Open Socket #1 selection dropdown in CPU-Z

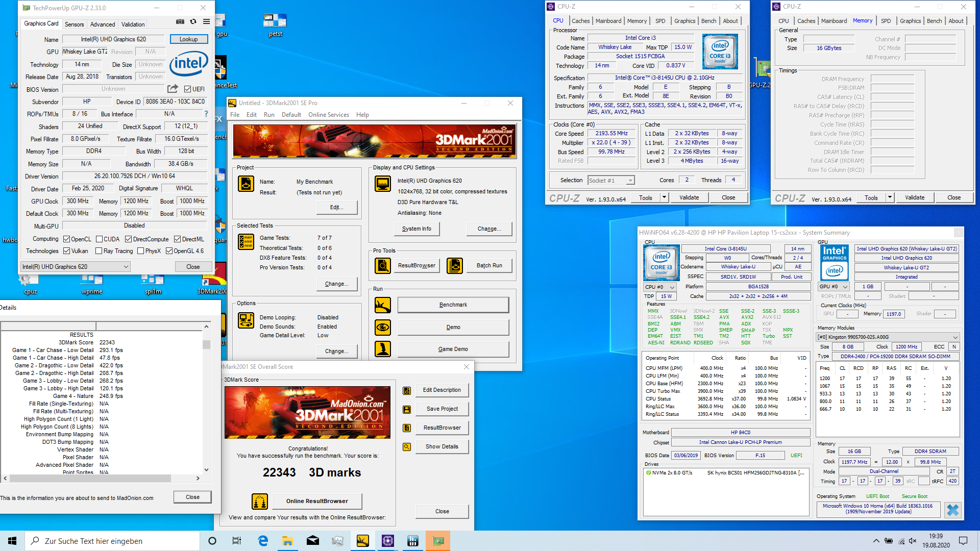(x=611, y=181)
